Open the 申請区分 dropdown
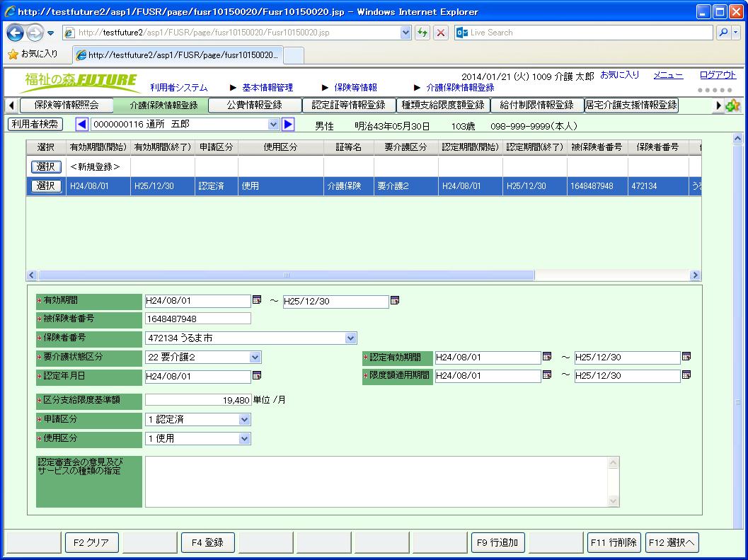Image resolution: width=748 pixels, height=560 pixels. 244,420
